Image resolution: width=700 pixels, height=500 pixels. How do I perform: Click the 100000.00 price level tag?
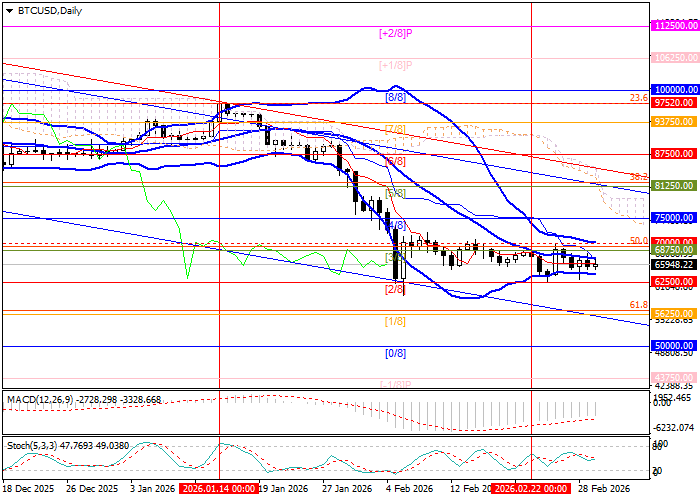click(671, 89)
